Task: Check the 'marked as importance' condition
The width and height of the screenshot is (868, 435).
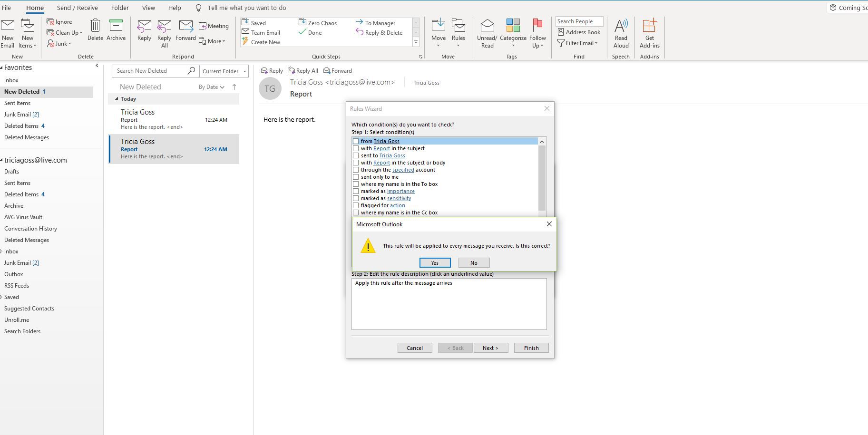Action: (x=356, y=191)
